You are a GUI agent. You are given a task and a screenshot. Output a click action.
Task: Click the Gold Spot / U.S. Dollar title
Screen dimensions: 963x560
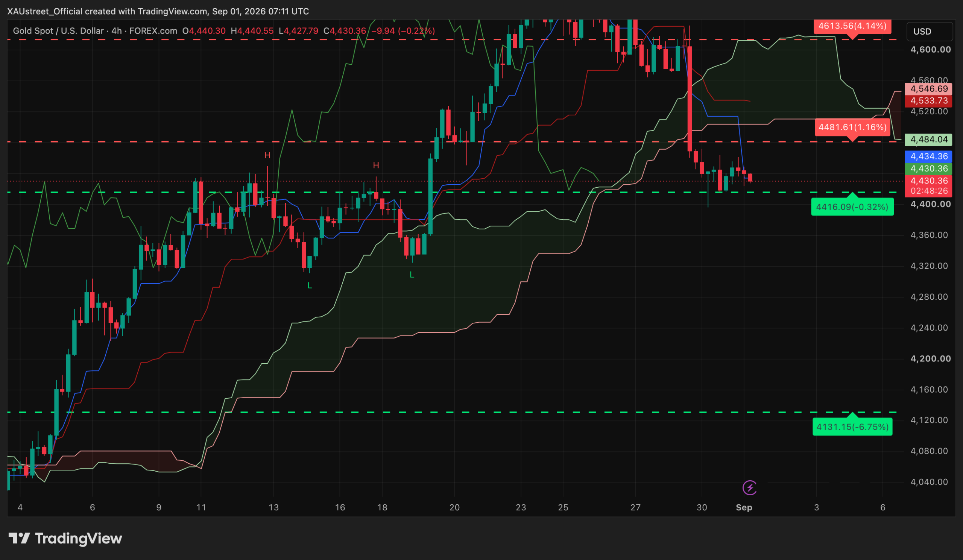[x=58, y=31]
